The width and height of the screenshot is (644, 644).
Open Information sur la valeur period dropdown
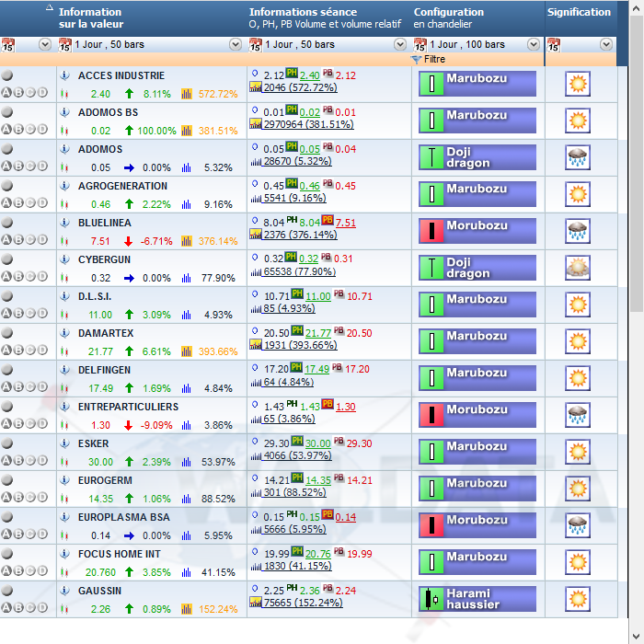tap(236, 44)
